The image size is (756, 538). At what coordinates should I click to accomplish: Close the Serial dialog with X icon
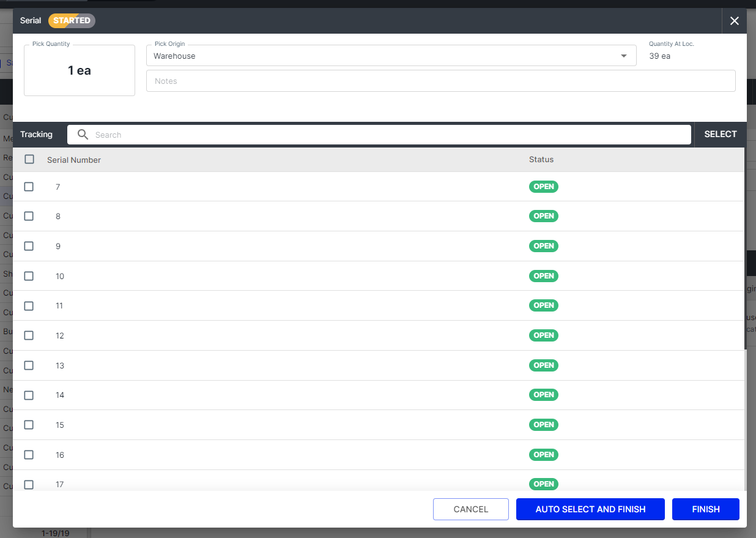coord(734,21)
